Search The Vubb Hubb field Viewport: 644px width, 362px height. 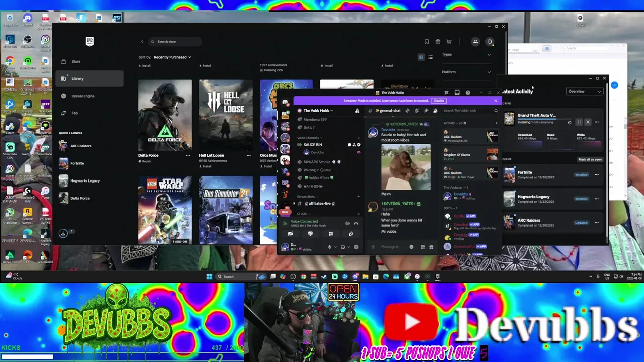[x=470, y=111]
